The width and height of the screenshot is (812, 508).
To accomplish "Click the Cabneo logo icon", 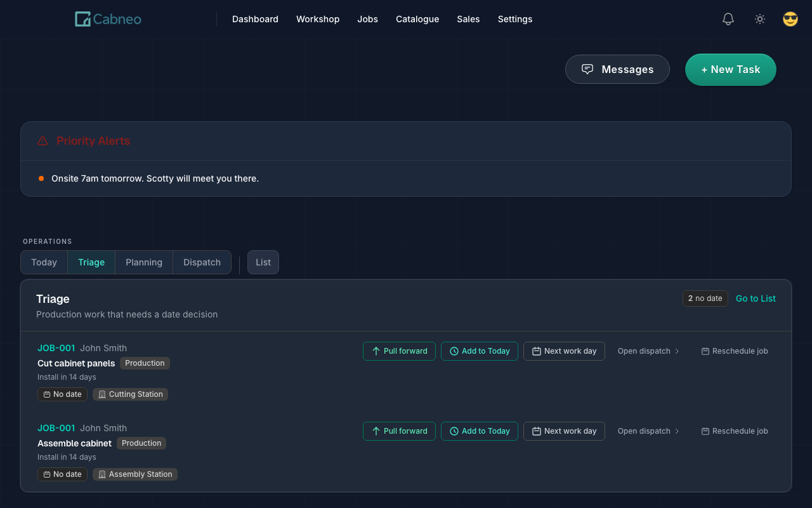I will click(x=82, y=19).
